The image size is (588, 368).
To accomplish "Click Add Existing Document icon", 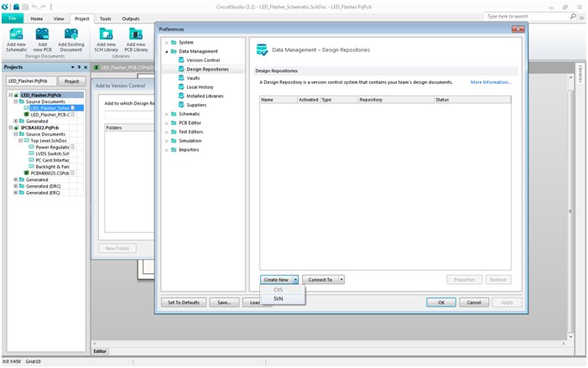I will click(70, 34).
